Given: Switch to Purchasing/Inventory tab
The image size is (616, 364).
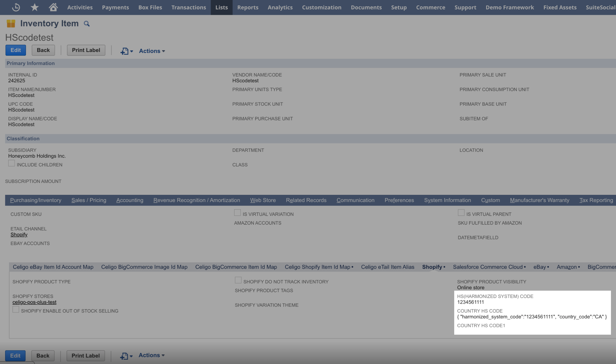Looking at the screenshot, I should click(x=36, y=200).
